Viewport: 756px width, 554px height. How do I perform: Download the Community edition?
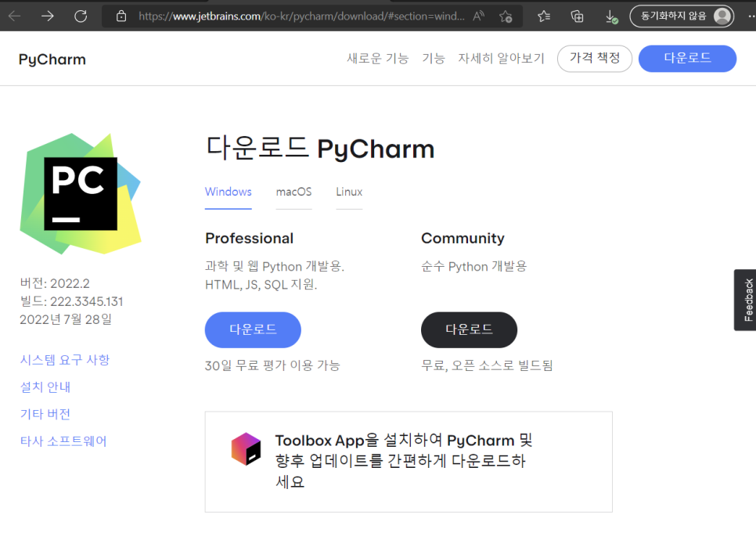(x=469, y=329)
